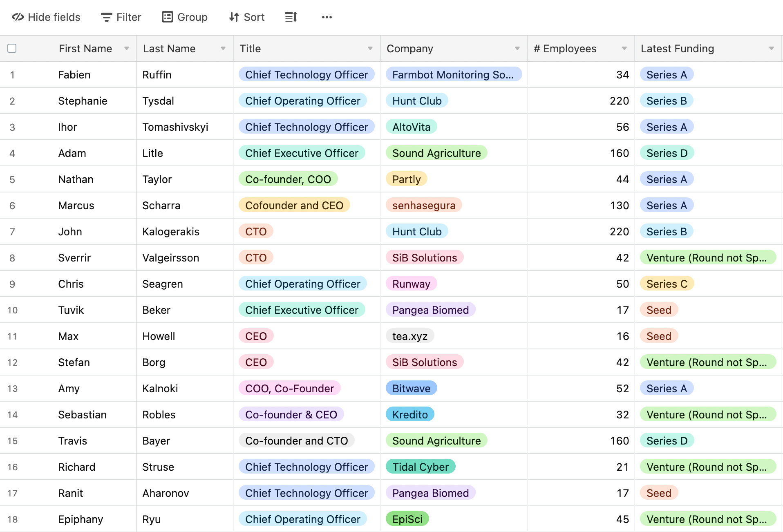
Task: Select the Bitwave company tag
Action: coord(411,389)
